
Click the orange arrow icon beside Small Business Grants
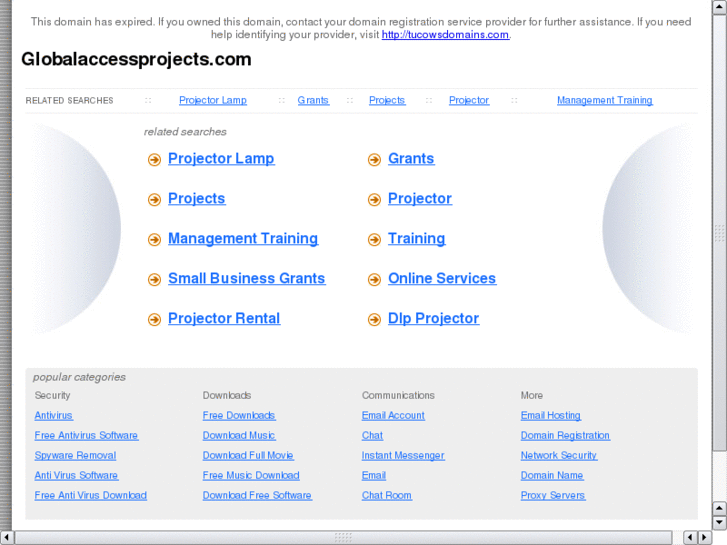tap(154, 280)
